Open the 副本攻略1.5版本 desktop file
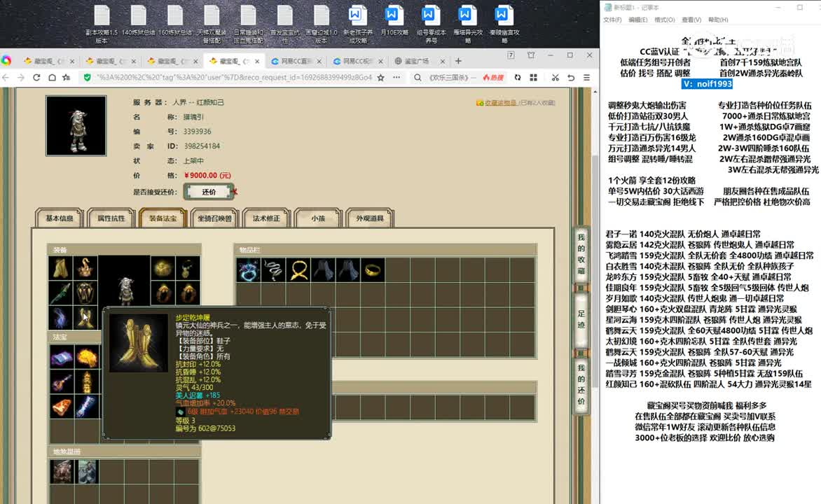The image size is (821, 504). tap(102, 24)
